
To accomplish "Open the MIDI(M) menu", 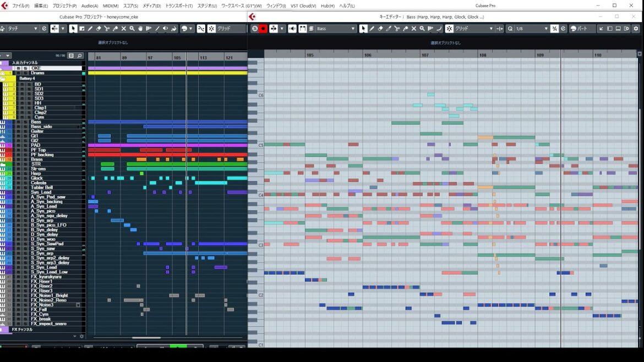I will (111, 6).
